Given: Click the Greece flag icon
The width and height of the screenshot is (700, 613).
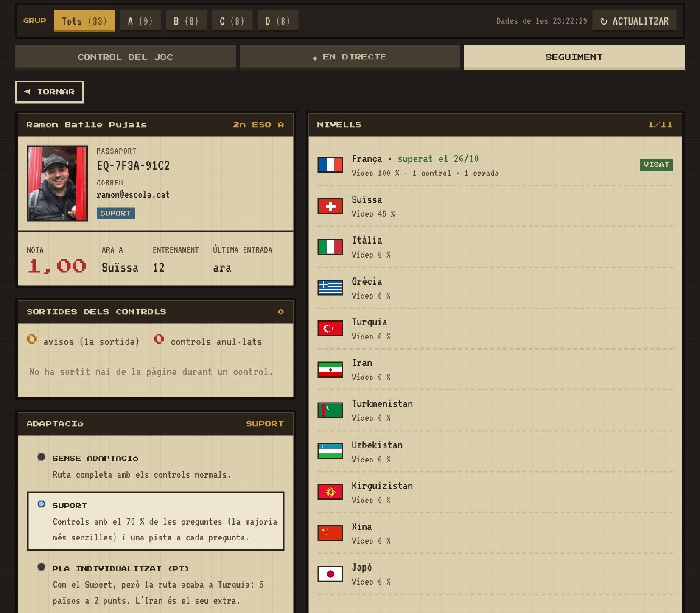Looking at the screenshot, I should tap(330, 288).
